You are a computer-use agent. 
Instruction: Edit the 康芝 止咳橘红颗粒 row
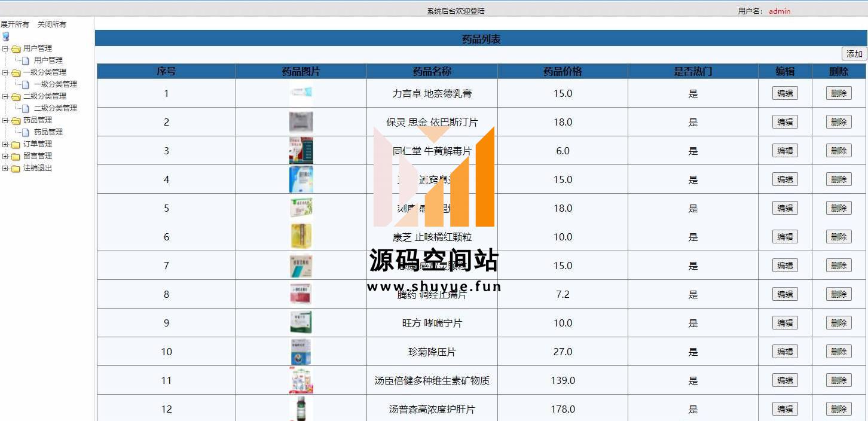pyautogui.click(x=785, y=237)
